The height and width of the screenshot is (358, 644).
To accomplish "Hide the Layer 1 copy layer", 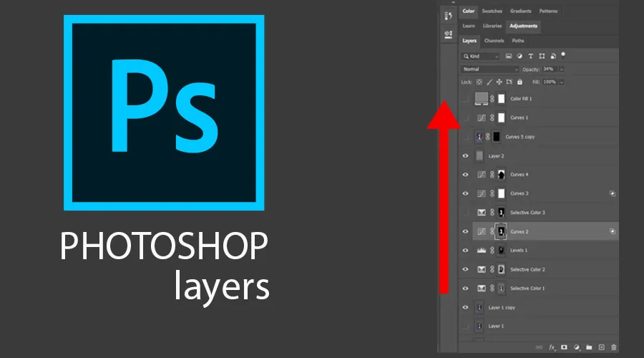I will click(465, 307).
